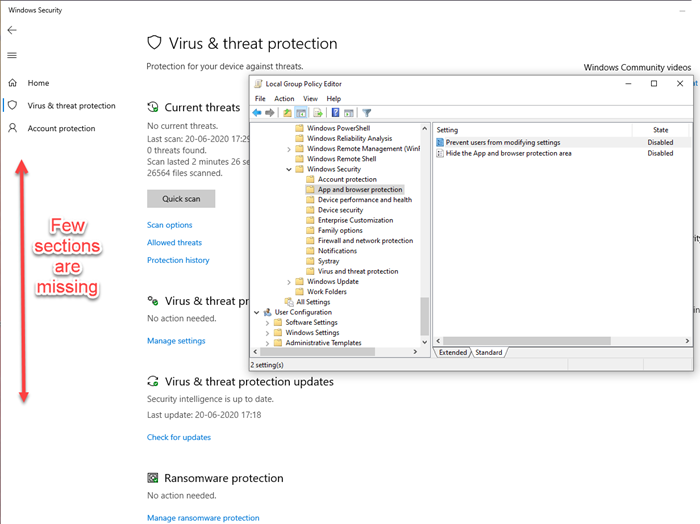The image size is (700, 524).
Task: Click the All Settings icon in tree
Action: coord(289,302)
